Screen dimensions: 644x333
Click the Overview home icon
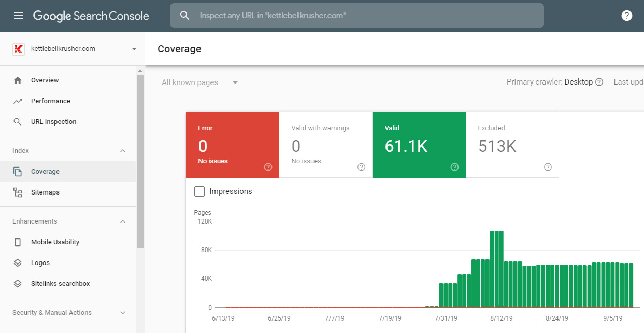tap(18, 80)
